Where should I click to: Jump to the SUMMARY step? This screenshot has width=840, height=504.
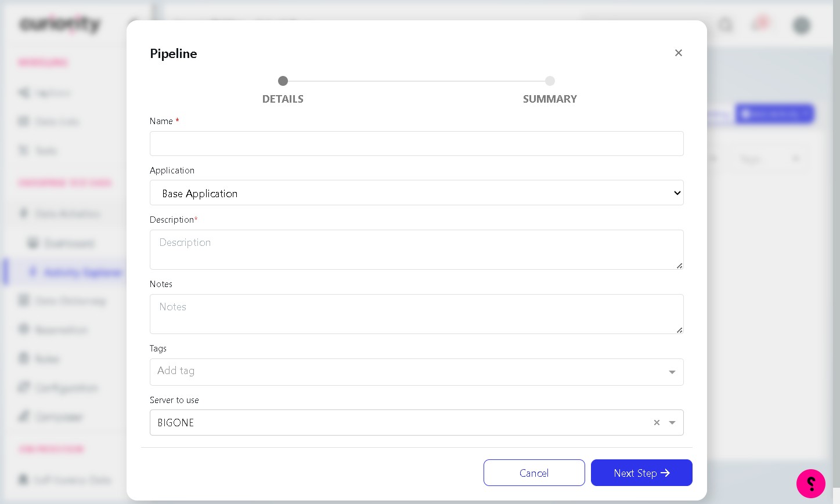(550, 90)
